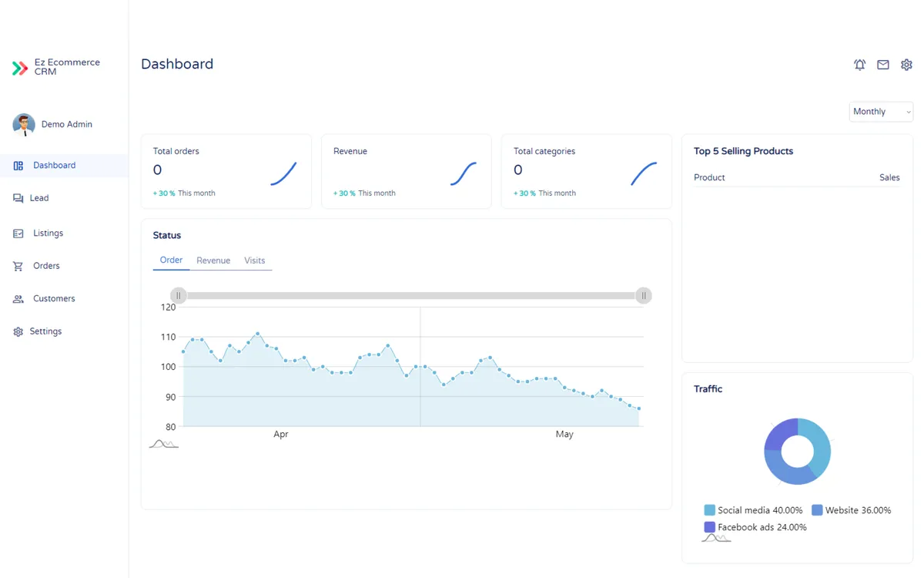This screenshot has height=578, width=924.
Task: Click the Listings sidebar icon
Action: pyautogui.click(x=18, y=233)
